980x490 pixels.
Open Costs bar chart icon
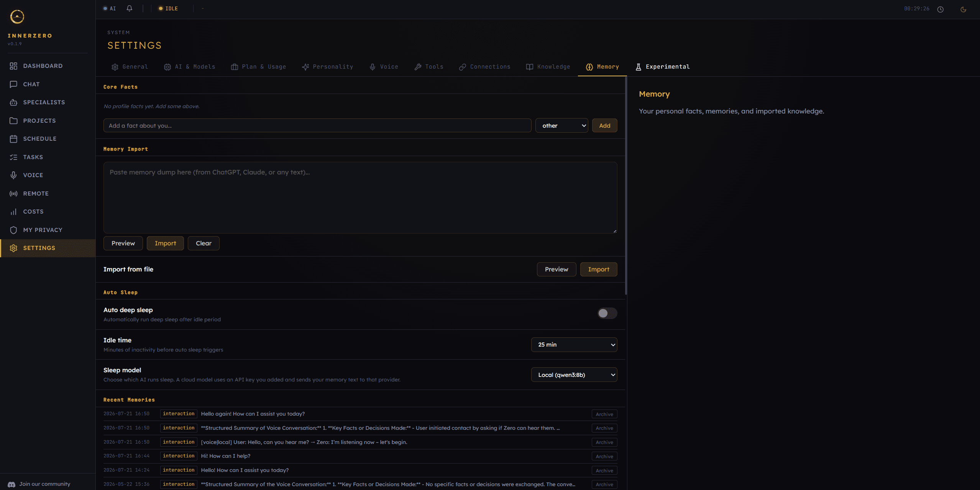tap(13, 212)
